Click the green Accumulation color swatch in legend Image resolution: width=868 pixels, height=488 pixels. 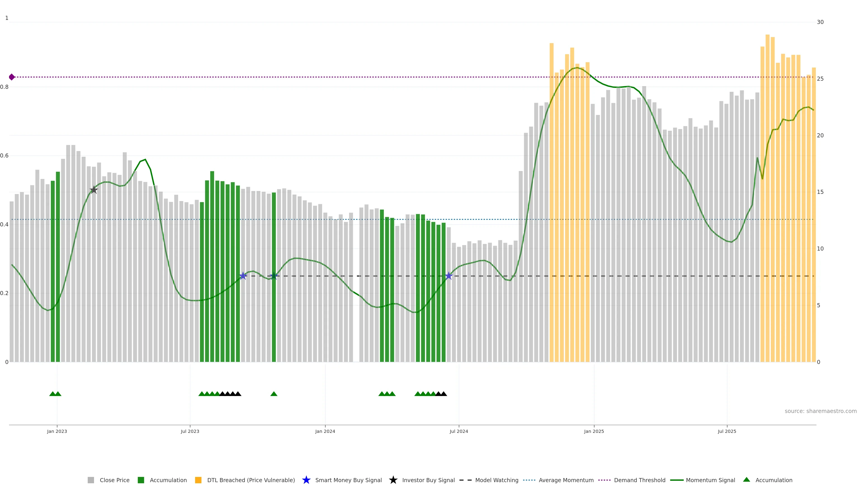coord(141,480)
